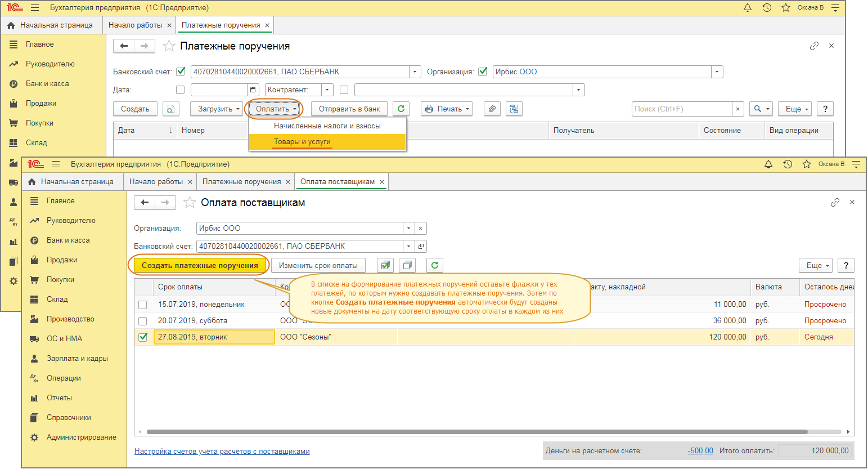Open history clock icon in lower window
The height and width of the screenshot is (469, 868).
(x=788, y=164)
